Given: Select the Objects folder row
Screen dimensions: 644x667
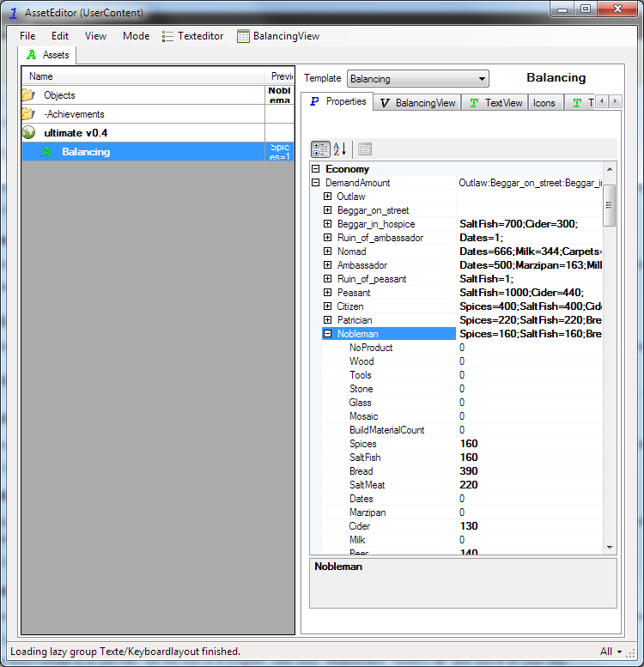Looking at the screenshot, I should point(158,95).
